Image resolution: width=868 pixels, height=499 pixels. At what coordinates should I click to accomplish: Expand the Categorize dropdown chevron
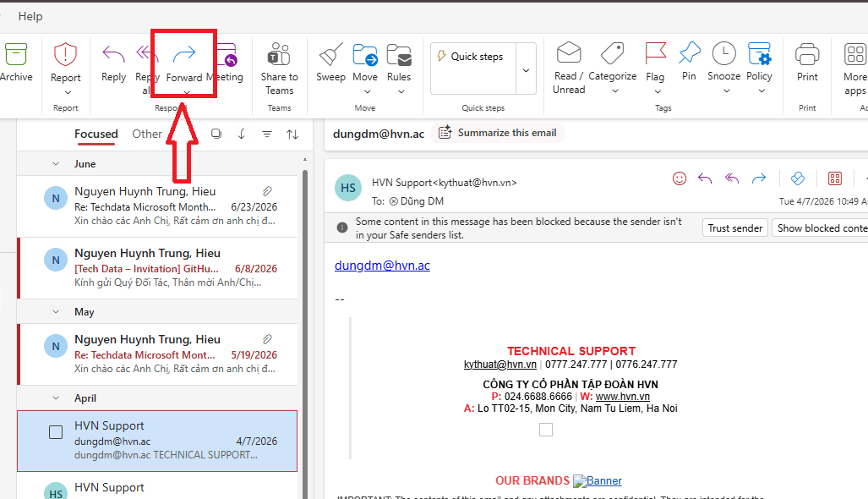[x=615, y=90]
